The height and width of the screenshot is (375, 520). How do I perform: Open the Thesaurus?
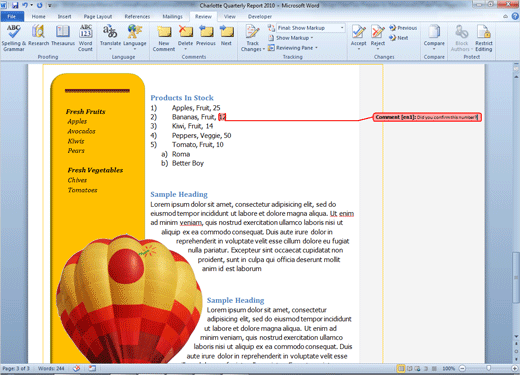coord(63,35)
